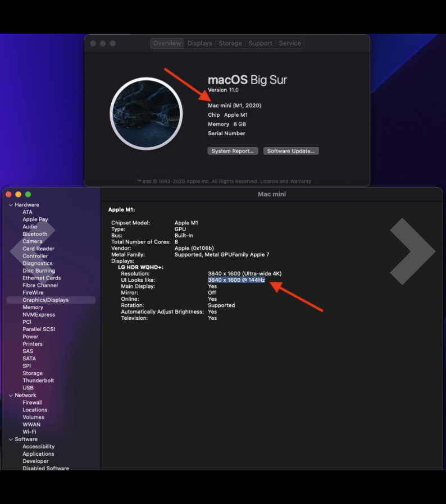Select Card Reader in the sidebar
The image size is (446, 504).
(x=38, y=249)
